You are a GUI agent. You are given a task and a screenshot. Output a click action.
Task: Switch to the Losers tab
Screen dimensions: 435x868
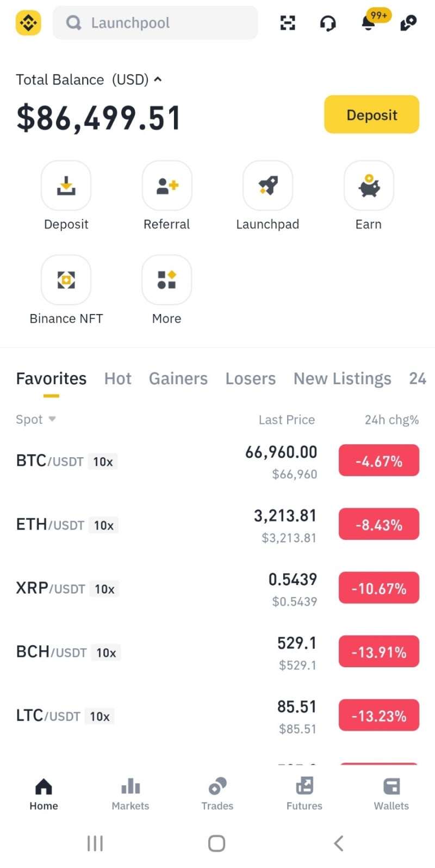[x=251, y=379]
